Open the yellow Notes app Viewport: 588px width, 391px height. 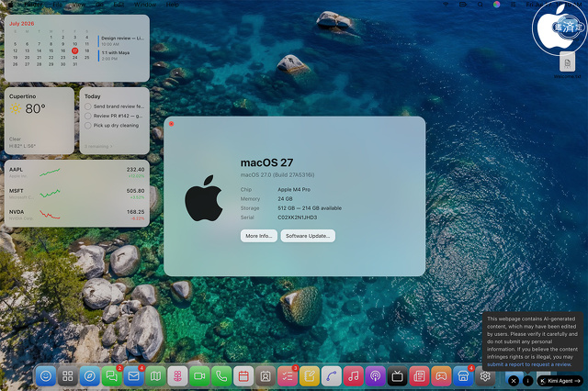tap(310, 375)
